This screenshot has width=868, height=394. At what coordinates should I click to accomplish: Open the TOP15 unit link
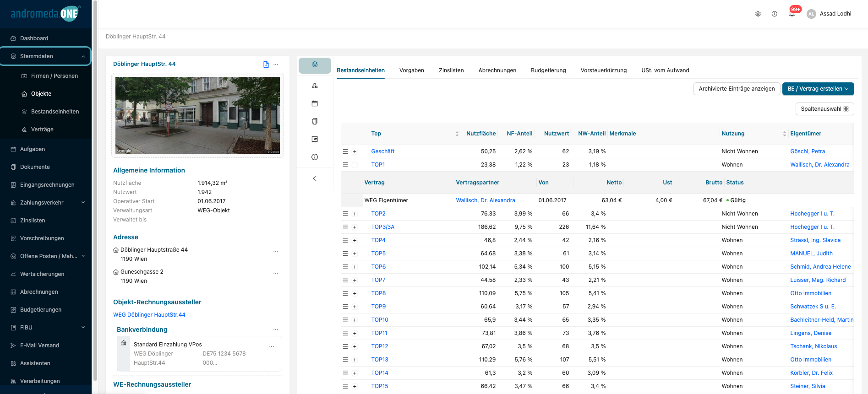coord(380,386)
